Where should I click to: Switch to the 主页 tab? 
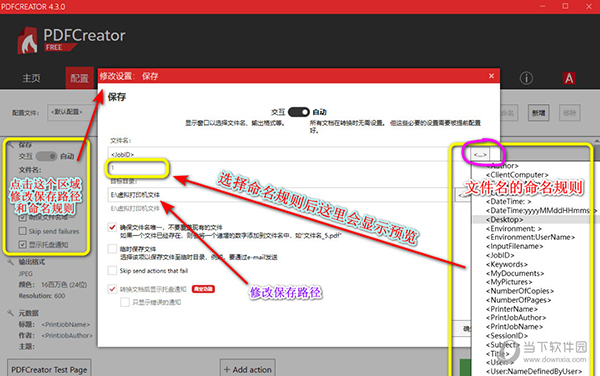coord(31,78)
